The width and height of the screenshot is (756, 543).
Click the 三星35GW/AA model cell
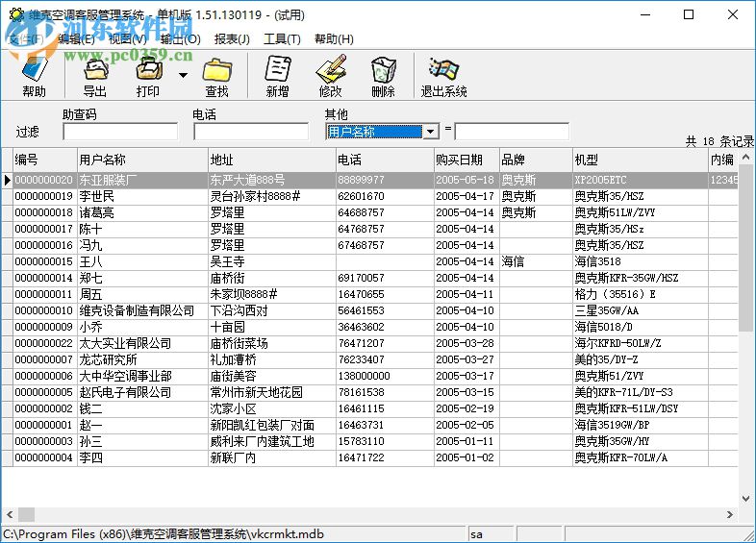coord(640,311)
